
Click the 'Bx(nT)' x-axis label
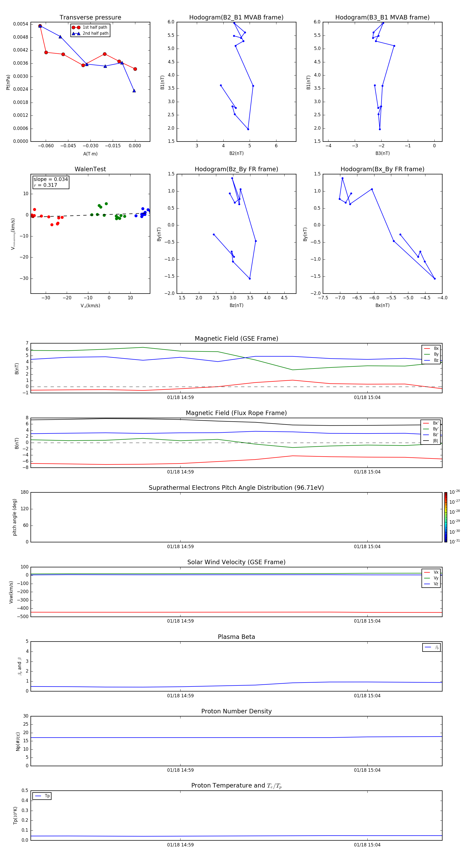[382, 305]
